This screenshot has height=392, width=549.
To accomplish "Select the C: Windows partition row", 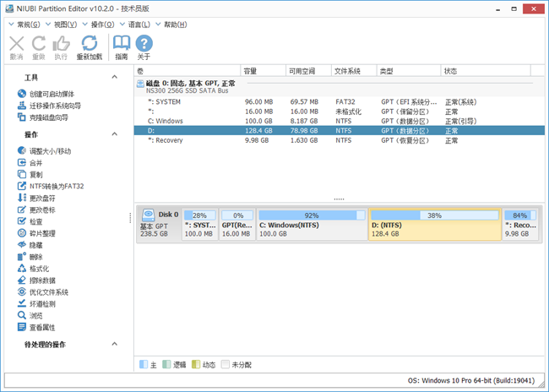I will click(339, 121).
